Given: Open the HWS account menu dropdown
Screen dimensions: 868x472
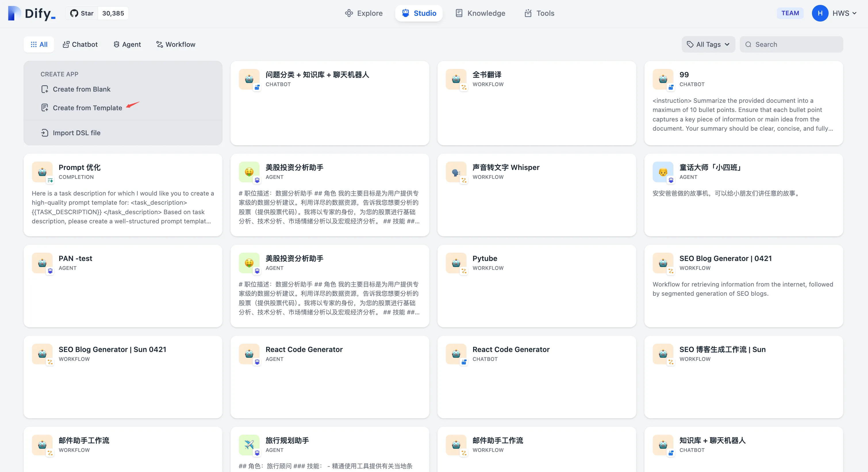Looking at the screenshot, I should pos(844,13).
